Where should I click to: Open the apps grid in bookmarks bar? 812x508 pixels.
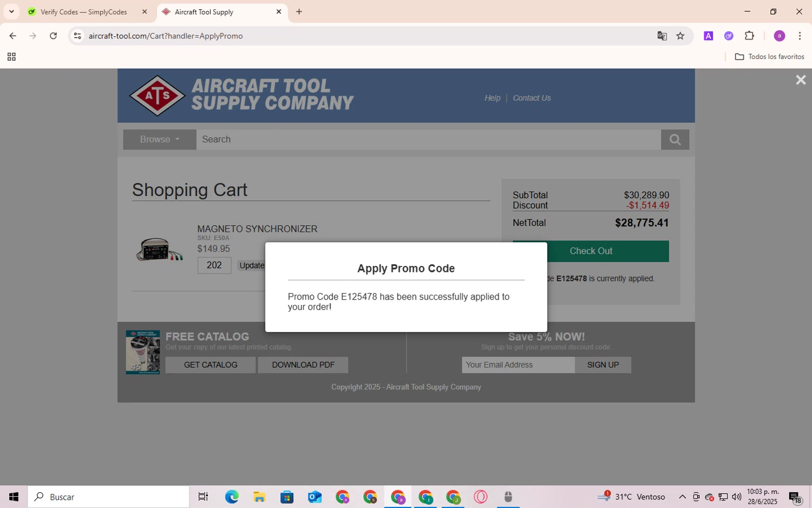point(11,57)
